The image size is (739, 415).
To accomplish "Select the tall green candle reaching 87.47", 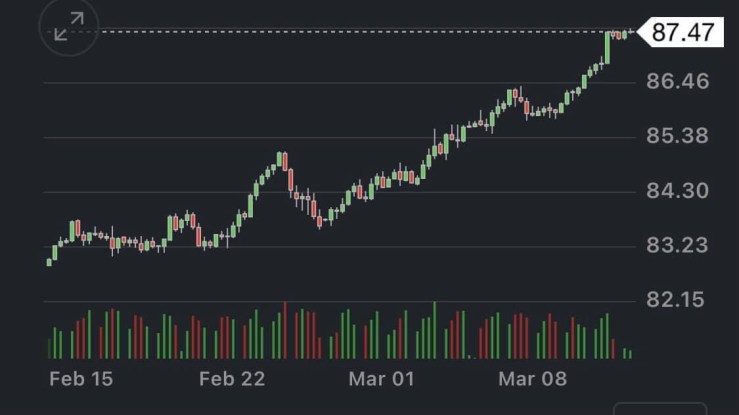I will coord(607,48).
